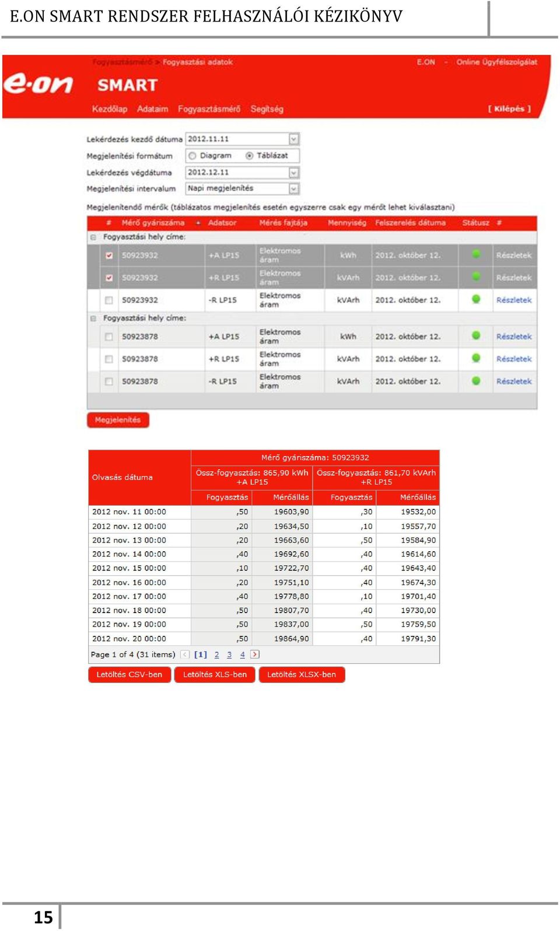The image size is (560, 931).
Task: Click green status dot for 50923932 +R LP15
Action: 476,276
